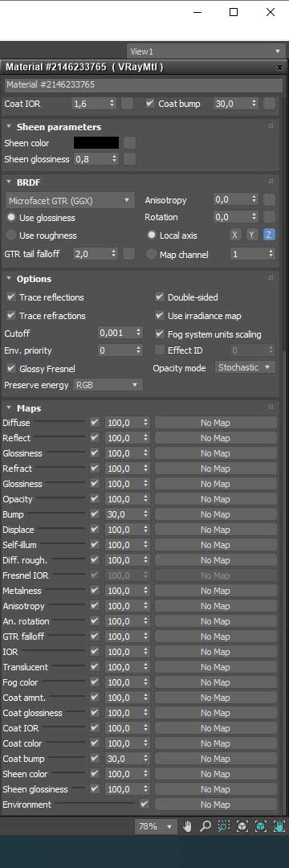Click the teal hand pan-to-selected icon
The image size is (289, 868).
tap(279, 826)
